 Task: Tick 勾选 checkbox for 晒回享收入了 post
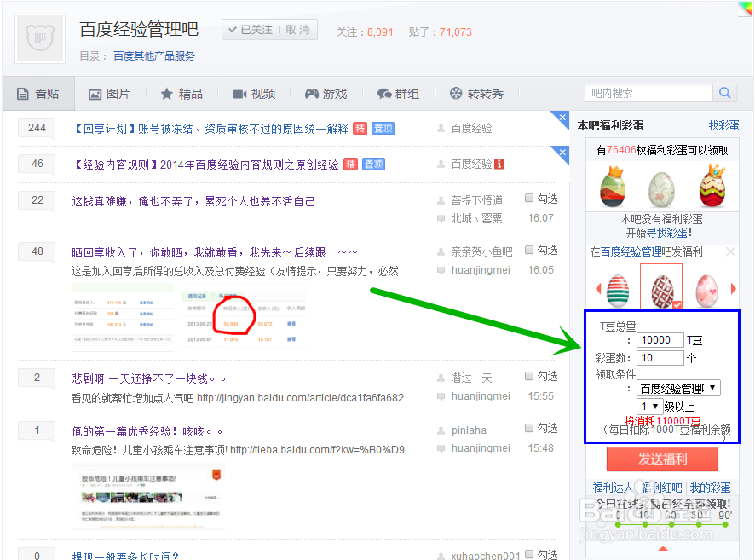tap(529, 250)
